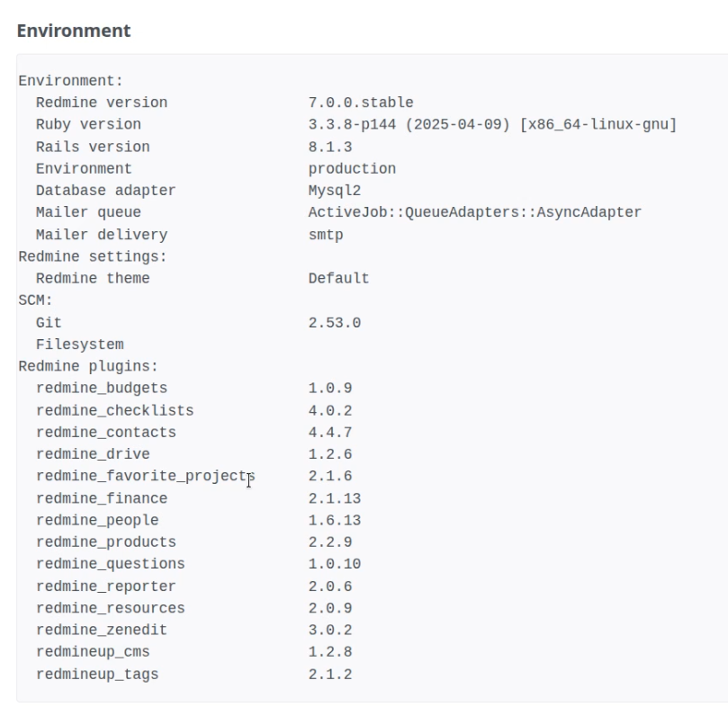Click the redmine_budgets plugin name
This screenshot has width=728, height=716.
coord(102,388)
